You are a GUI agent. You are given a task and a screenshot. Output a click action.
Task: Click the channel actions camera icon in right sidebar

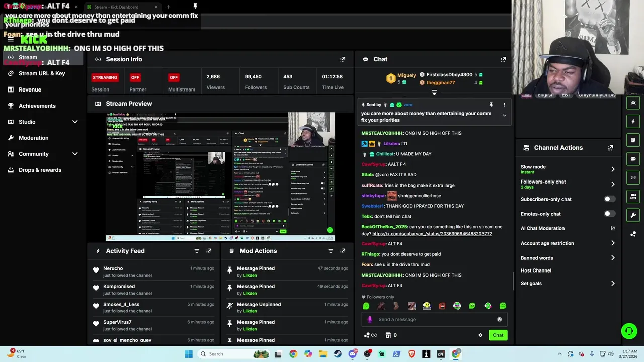(633, 196)
